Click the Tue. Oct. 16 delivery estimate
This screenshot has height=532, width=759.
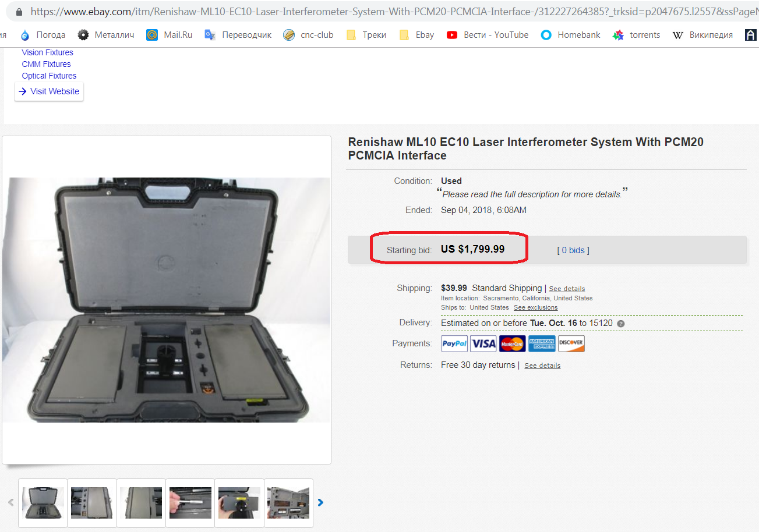(x=553, y=323)
